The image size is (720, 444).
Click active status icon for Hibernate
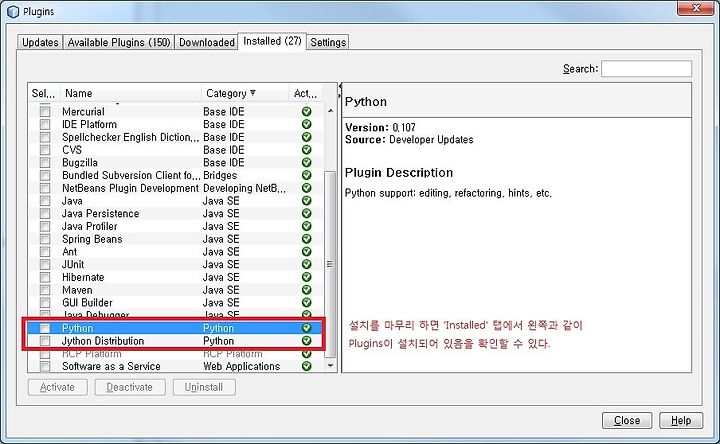307,277
